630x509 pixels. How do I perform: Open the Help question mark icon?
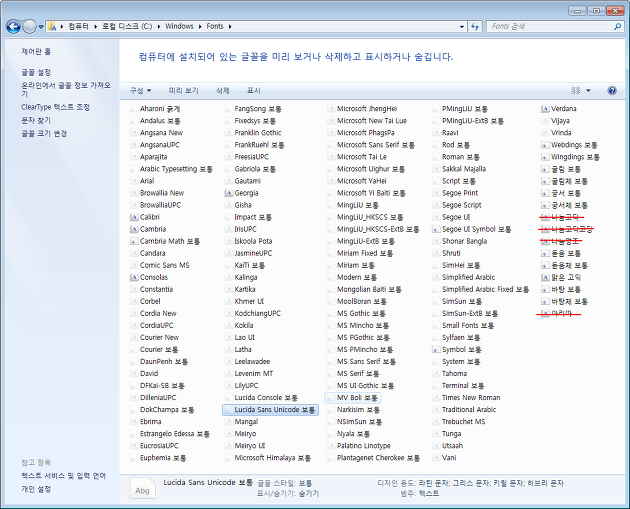tap(612, 90)
